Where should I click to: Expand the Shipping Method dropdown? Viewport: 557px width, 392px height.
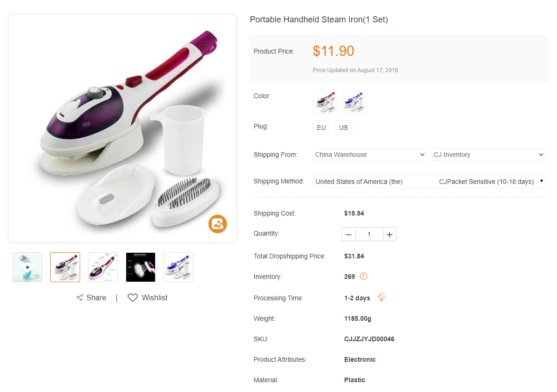tap(429, 182)
